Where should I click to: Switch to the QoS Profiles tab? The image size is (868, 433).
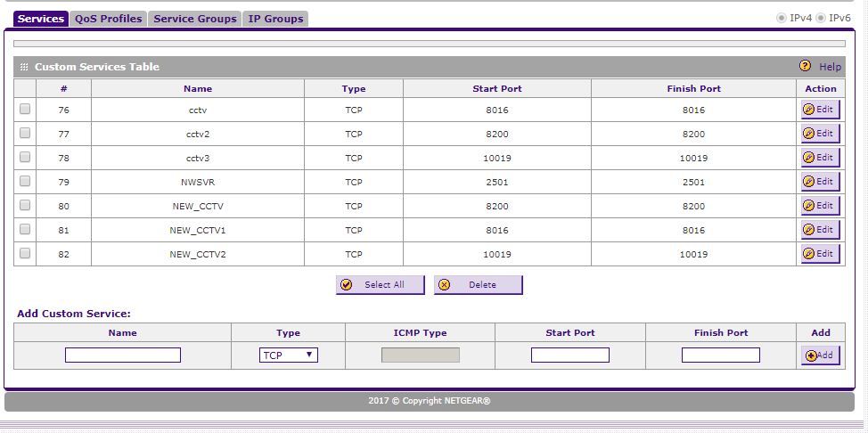tap(108, 19)
